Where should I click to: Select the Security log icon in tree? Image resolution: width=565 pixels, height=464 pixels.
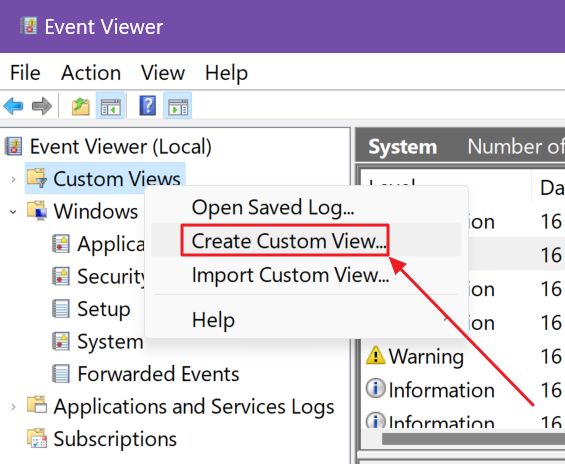point(61,276)
